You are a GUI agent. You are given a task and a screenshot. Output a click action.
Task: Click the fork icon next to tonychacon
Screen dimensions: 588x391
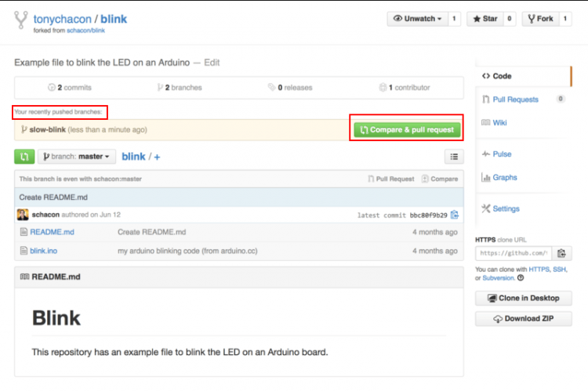pyautogui.click(x=21, y=20)
